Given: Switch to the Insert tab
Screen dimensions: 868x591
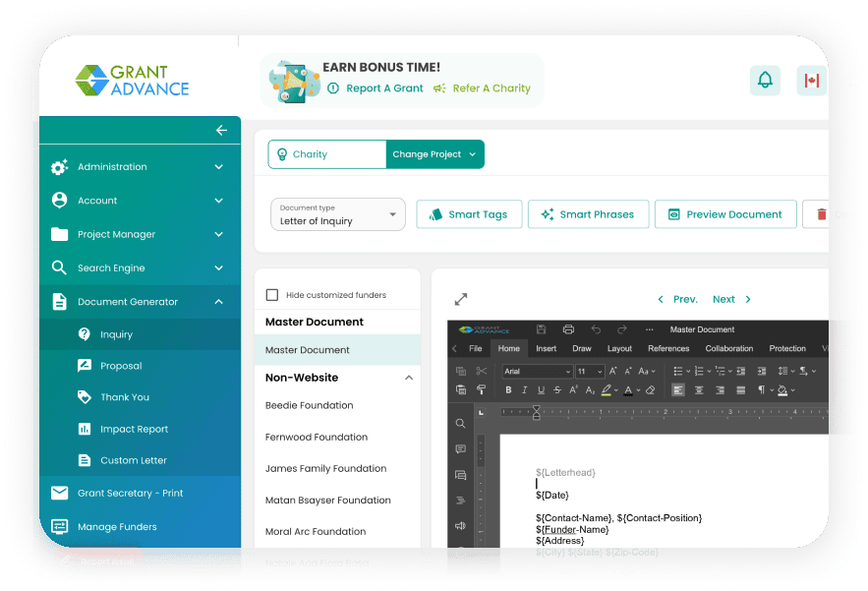Looking at the screenshot, I should (x=546, y=348).
